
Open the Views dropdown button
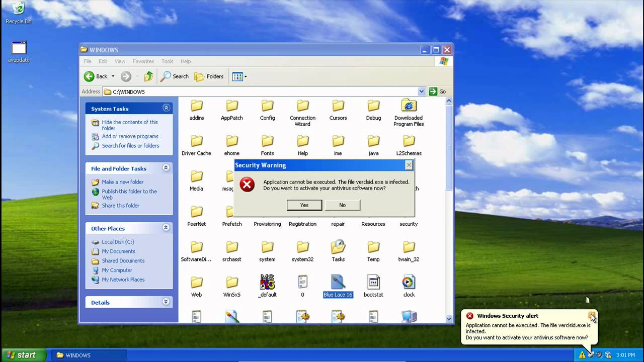239,76
